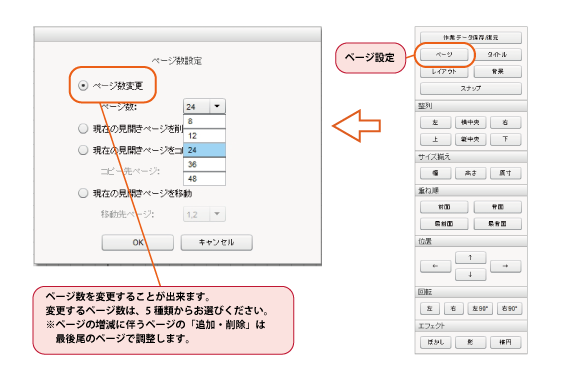
Task: Click the 縦中央 alignment button
Action: click(470, 139)
